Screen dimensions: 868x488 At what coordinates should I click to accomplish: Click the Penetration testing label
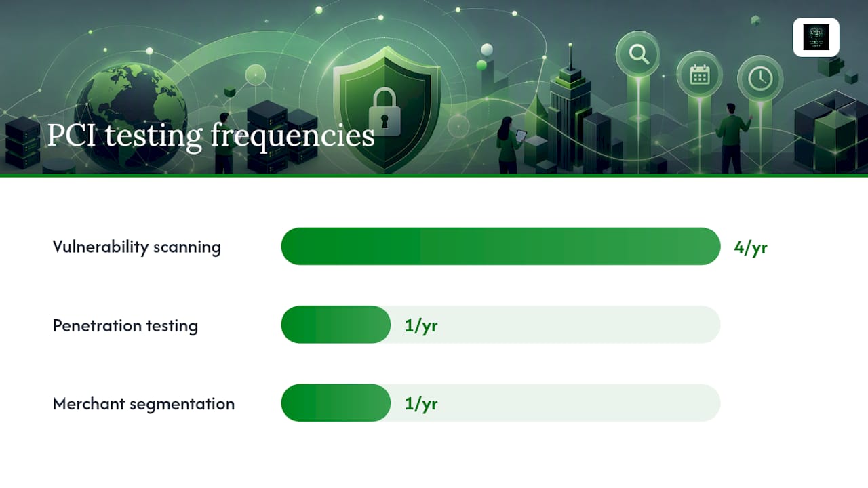tap(125, 325)
